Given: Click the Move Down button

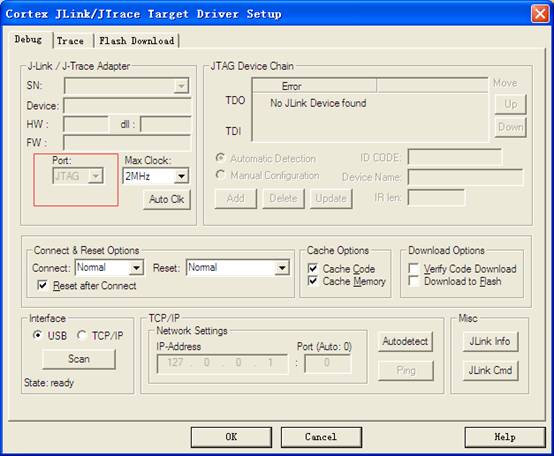Looking at the screenshot, I should point(511,127).
